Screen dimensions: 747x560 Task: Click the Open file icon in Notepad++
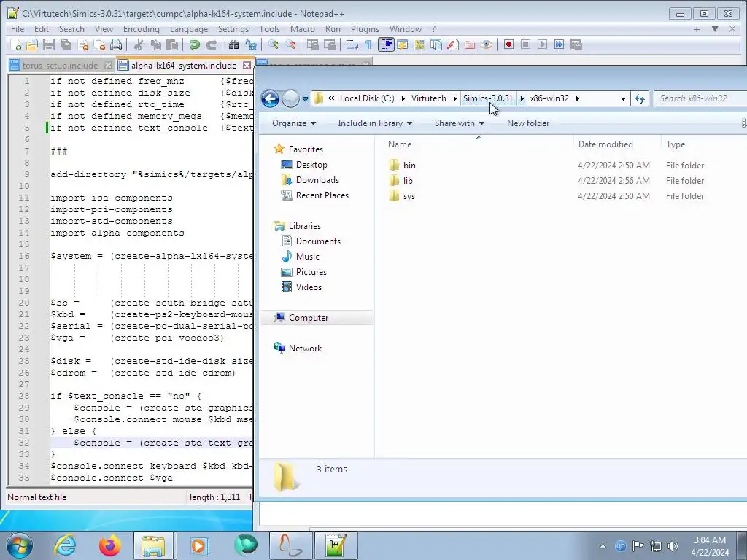pyautogui.click(x=32, y=44)
